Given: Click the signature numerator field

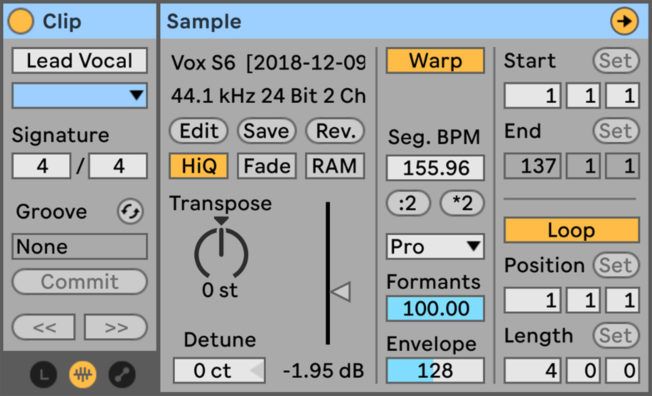Looking at the screenshot, I should (x=41, y=166).
